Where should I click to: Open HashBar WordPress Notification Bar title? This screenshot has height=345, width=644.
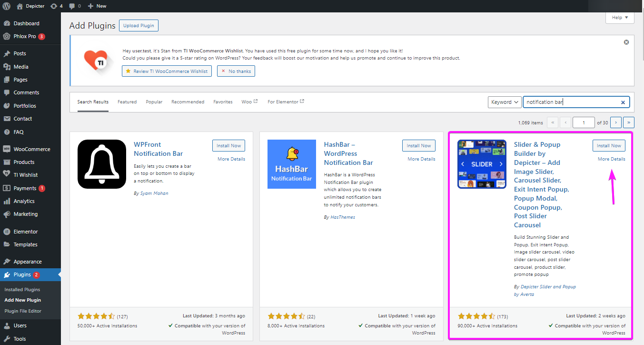348,153
